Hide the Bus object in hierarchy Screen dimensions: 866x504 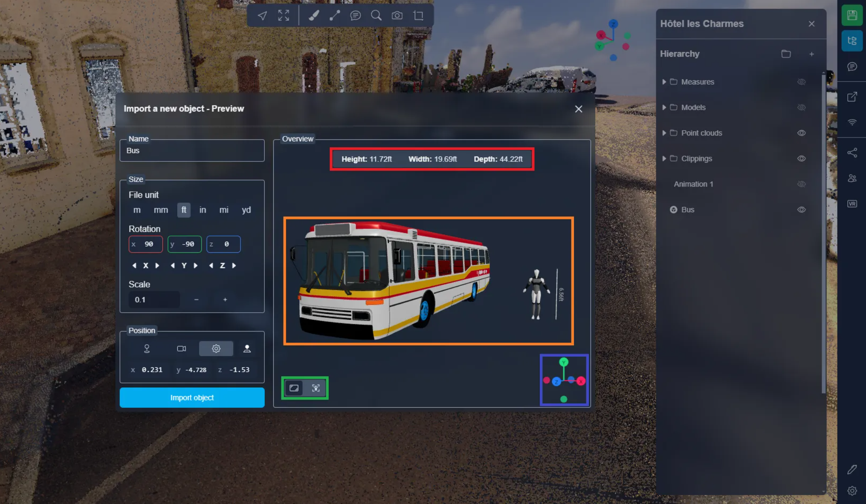tap(802, 210)
